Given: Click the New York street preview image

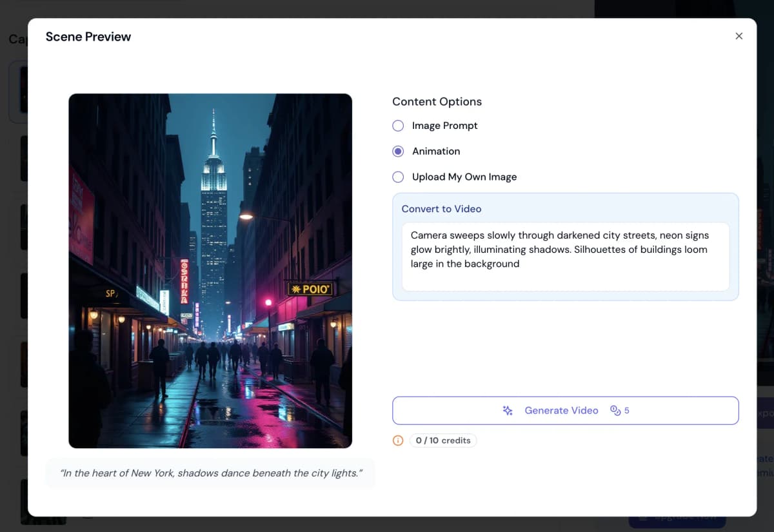Looking at the screenshot, I should 210,271.
